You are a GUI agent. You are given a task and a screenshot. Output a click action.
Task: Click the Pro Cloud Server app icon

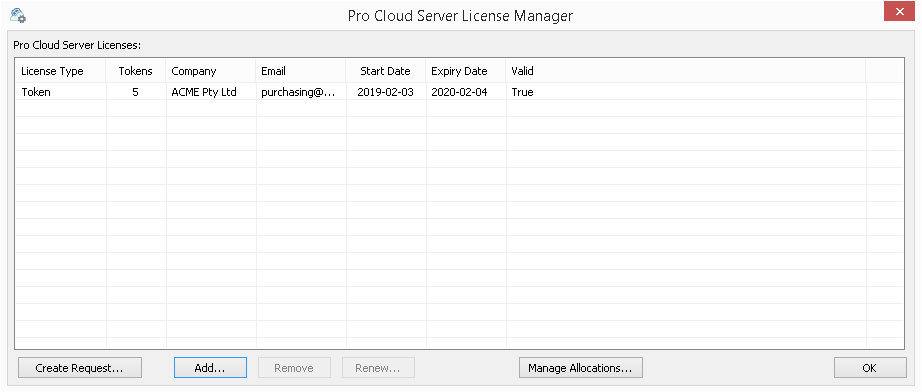tap(18, 15)
